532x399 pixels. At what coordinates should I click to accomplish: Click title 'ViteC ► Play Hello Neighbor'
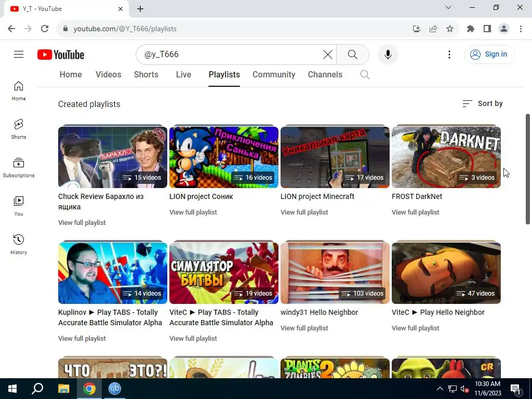pos(438,312)
